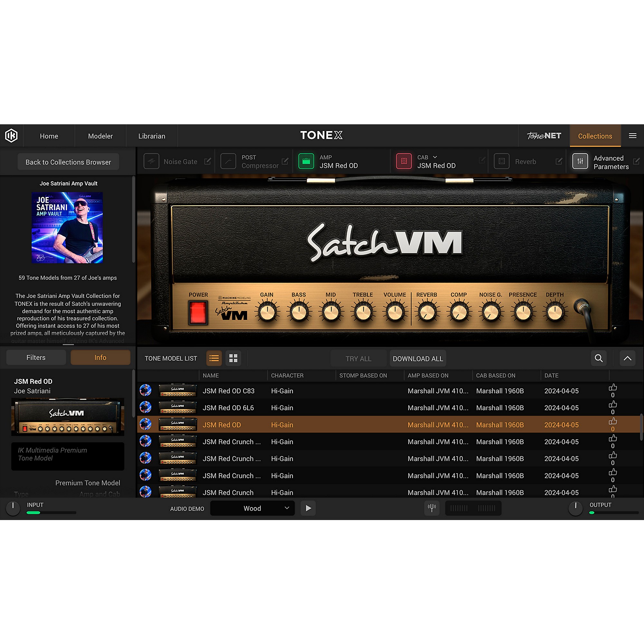Click the VOLUME knob

point(395,312)
